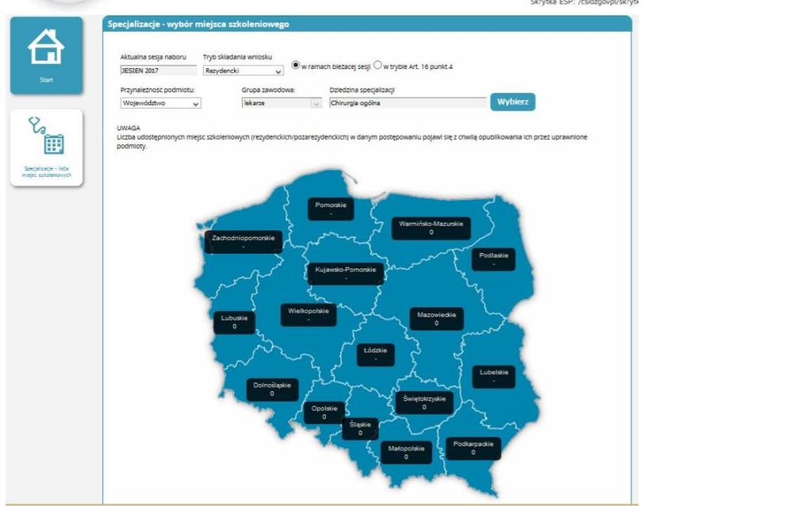Open the Tryb składania wniosku dropdown
Image resolution: width=812 pixels, height=506 pixels.
pyautogui.click(x=243, y=71)
